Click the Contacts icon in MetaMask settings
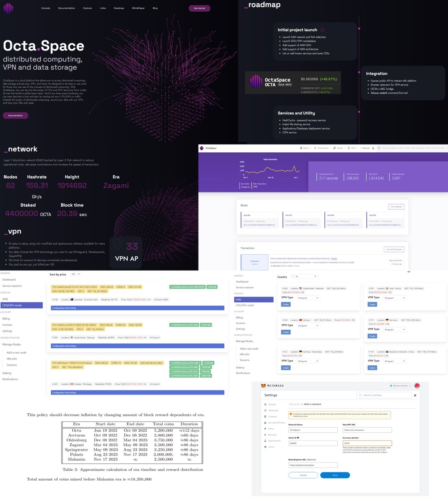448x501 pixels. [x=265, y=416]
